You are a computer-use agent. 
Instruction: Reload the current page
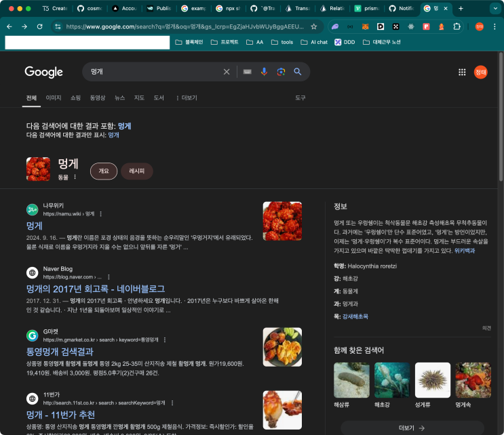[39, 26]
